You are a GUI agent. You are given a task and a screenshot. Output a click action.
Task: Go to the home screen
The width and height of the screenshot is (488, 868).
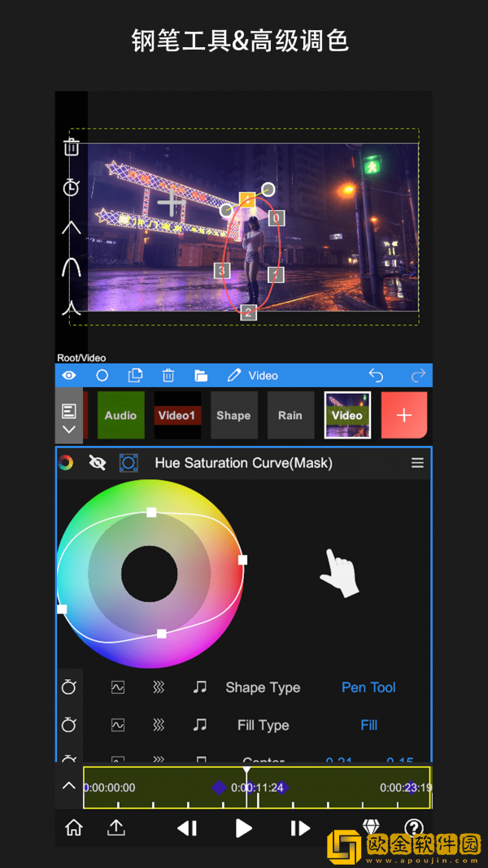(x=73, y=827)
